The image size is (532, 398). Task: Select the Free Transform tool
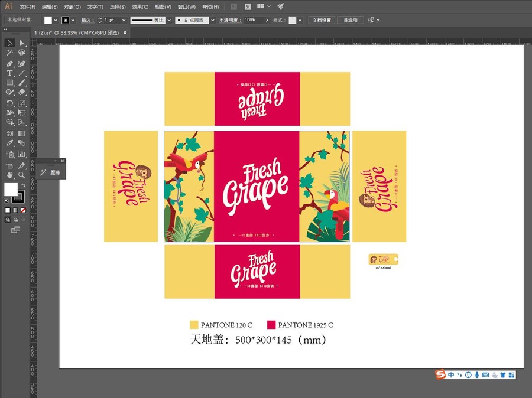(x=22, y=113)
